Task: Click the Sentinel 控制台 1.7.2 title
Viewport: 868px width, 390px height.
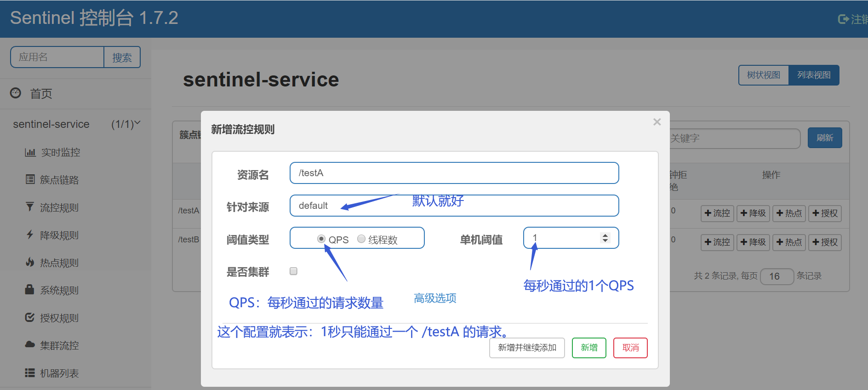Action: (x=94, y=18)
